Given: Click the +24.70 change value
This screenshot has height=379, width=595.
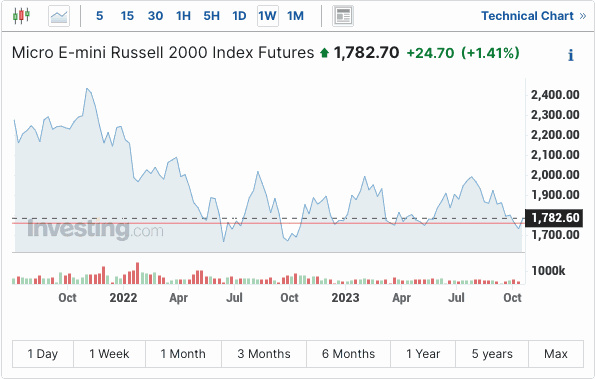Looking at the screenshot, I should point(430,53).
